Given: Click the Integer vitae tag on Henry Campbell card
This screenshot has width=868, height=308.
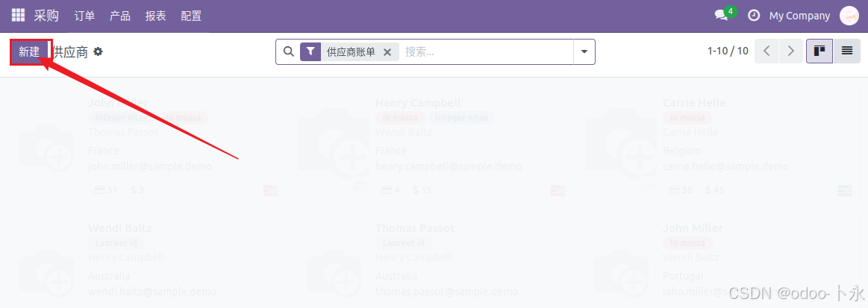Looking at the screenshot, I should tap(462, 118).
